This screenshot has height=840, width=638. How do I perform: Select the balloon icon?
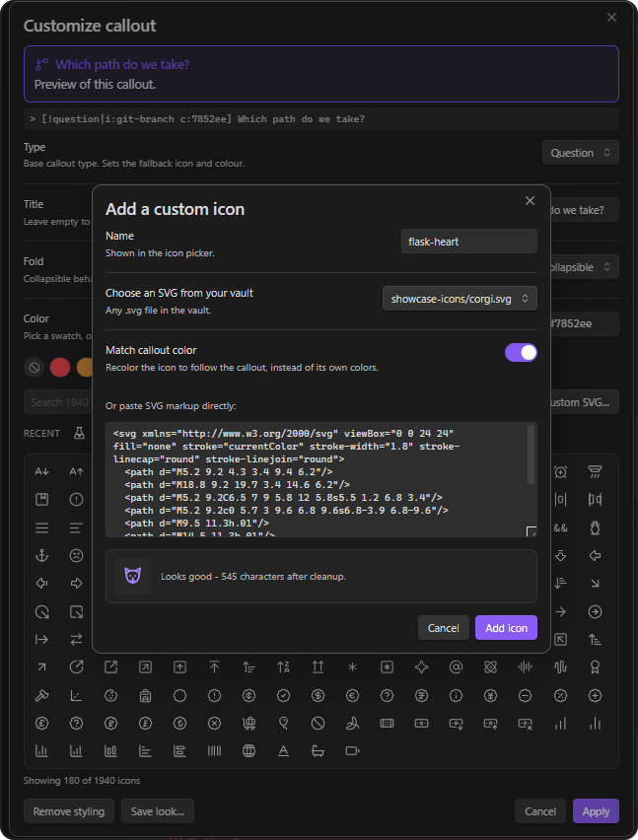pos(283,724)
